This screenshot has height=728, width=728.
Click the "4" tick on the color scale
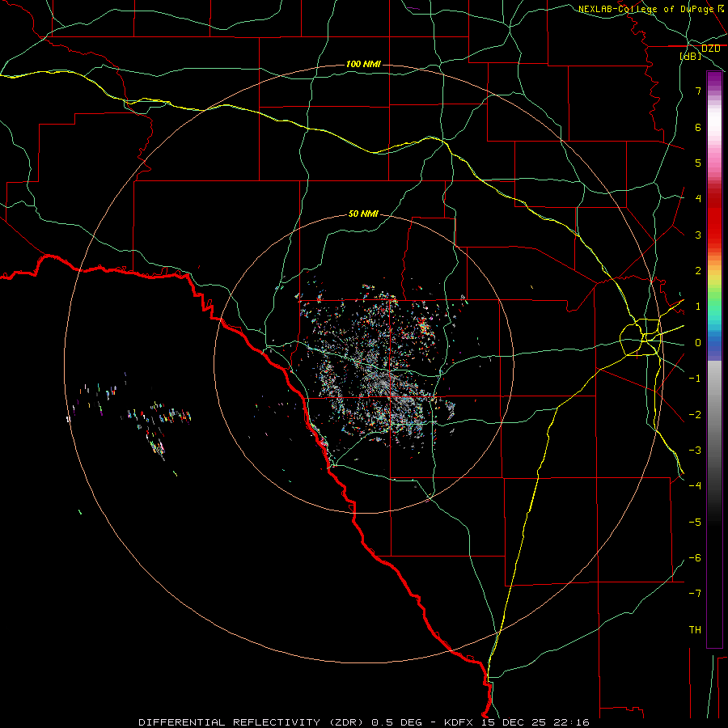tap(698, 199)
